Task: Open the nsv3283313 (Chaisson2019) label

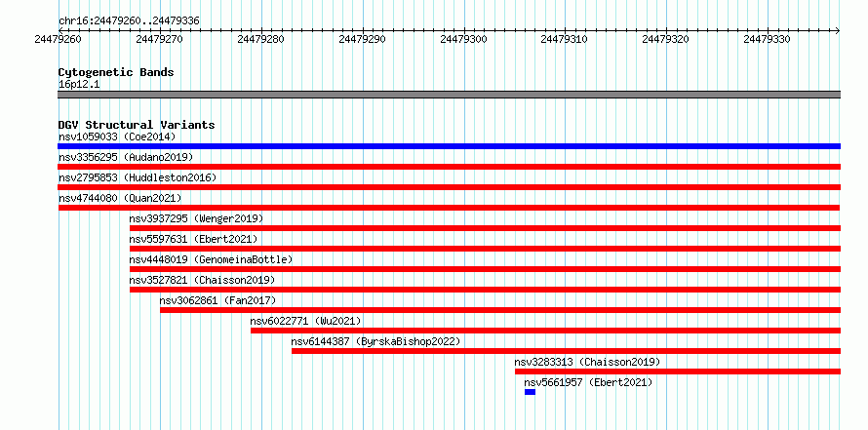Action: [x=587, y=362]
